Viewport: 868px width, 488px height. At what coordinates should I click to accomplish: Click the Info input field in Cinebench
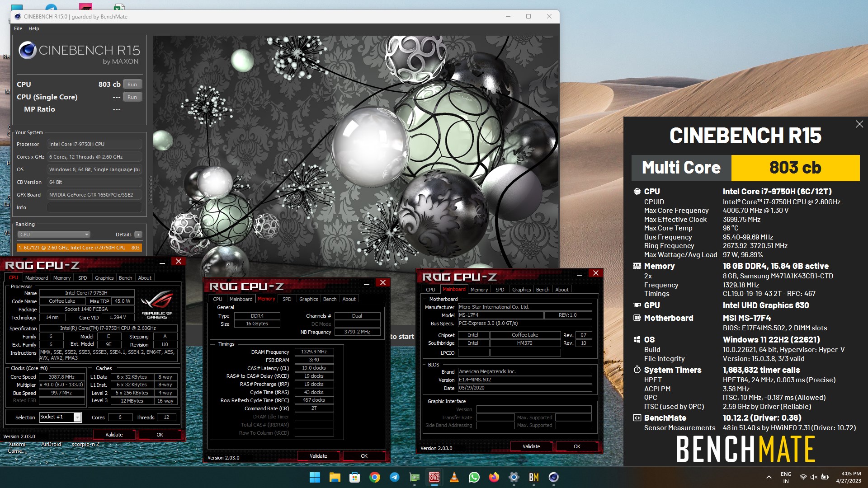(x=94, y=207)
